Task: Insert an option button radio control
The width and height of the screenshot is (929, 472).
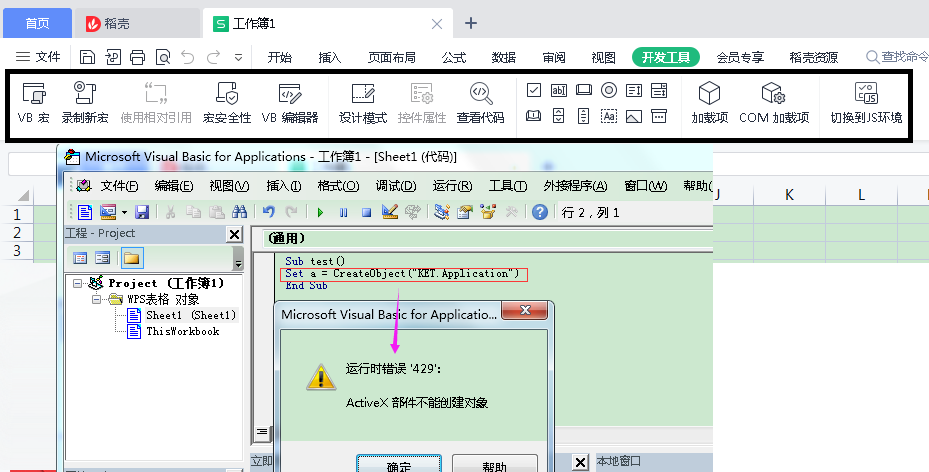Action: (x=609, y=90)
